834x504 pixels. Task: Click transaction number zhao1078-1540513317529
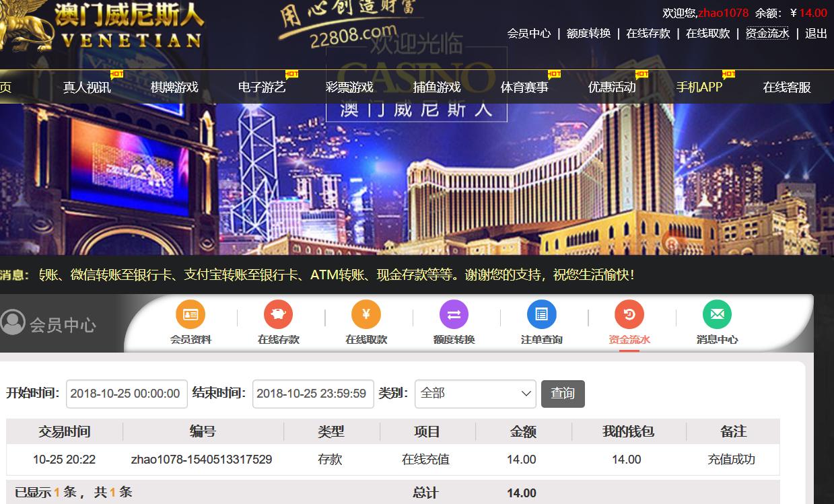point(202,460)
